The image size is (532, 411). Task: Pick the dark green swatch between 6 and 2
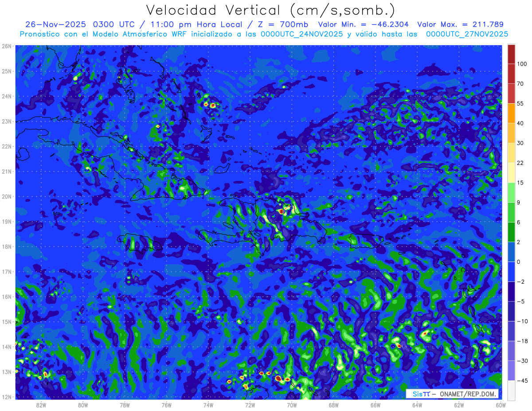pyautogui.click(x=511, y=232)
